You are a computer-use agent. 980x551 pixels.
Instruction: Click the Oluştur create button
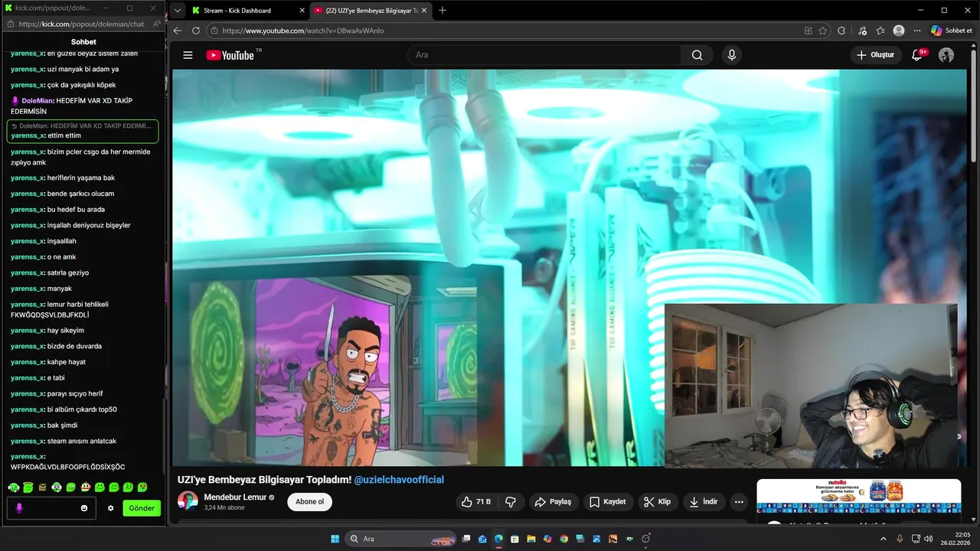click(875, 55)
